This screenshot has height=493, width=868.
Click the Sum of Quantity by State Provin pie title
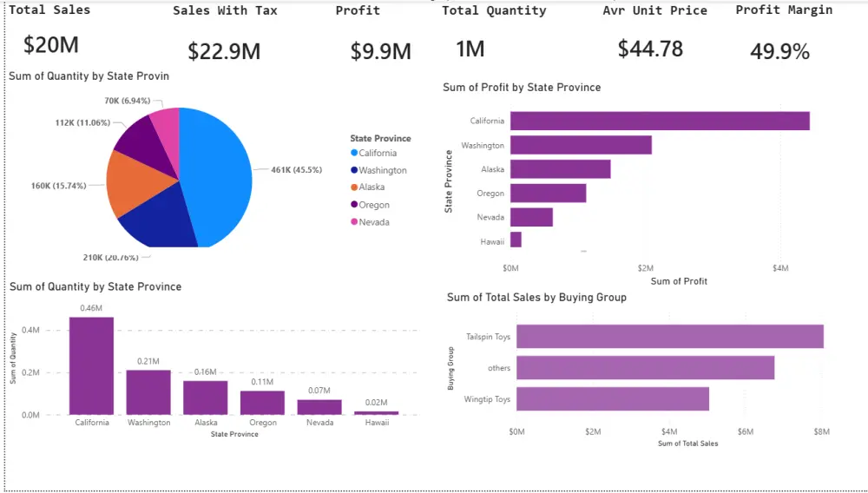coord(89,76)
